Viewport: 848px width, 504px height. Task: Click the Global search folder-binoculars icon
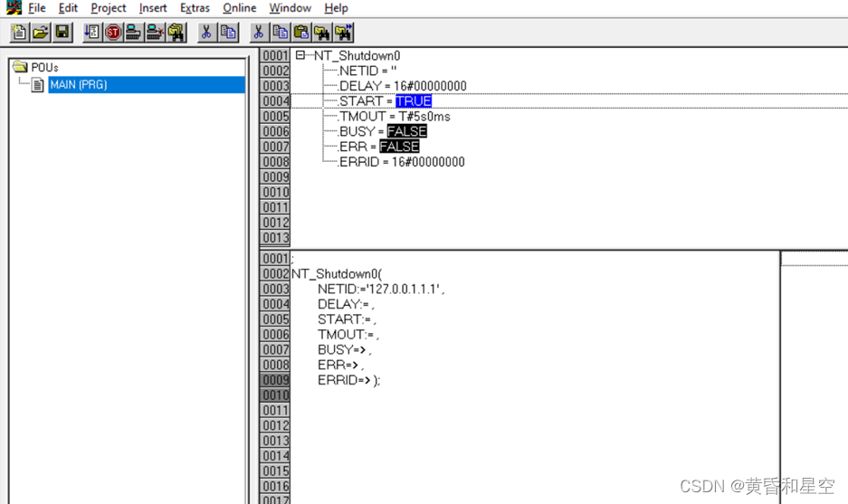(x=176, y=33)
